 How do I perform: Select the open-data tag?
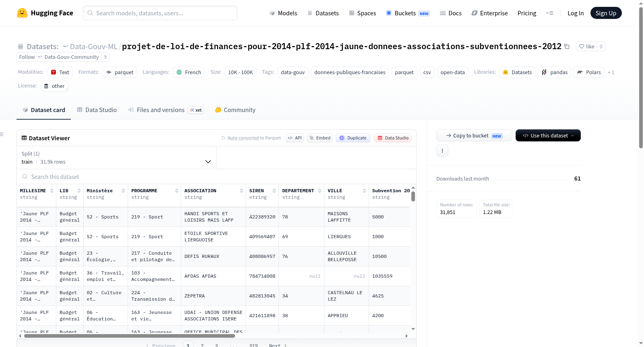click(452, 72)
